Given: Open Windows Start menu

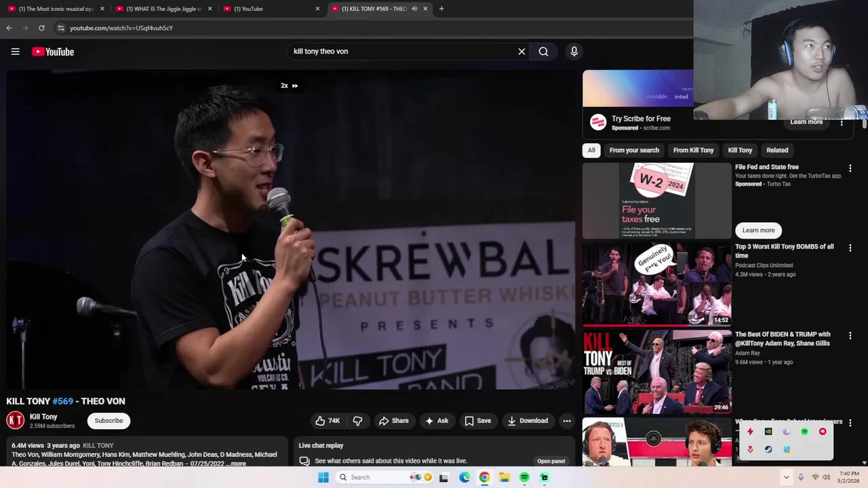Looking at the screenshot, I should 323,477.
